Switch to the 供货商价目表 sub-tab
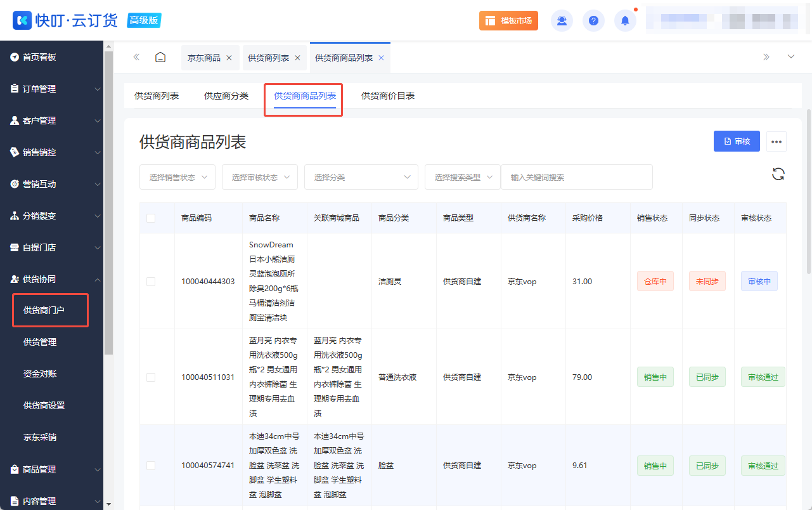 [388, 96]
